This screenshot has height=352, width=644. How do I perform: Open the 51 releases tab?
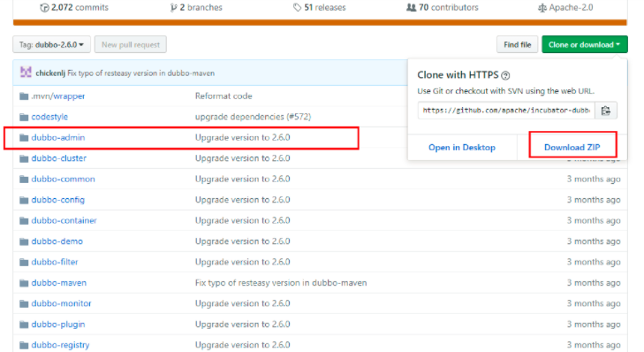(320, 7)
